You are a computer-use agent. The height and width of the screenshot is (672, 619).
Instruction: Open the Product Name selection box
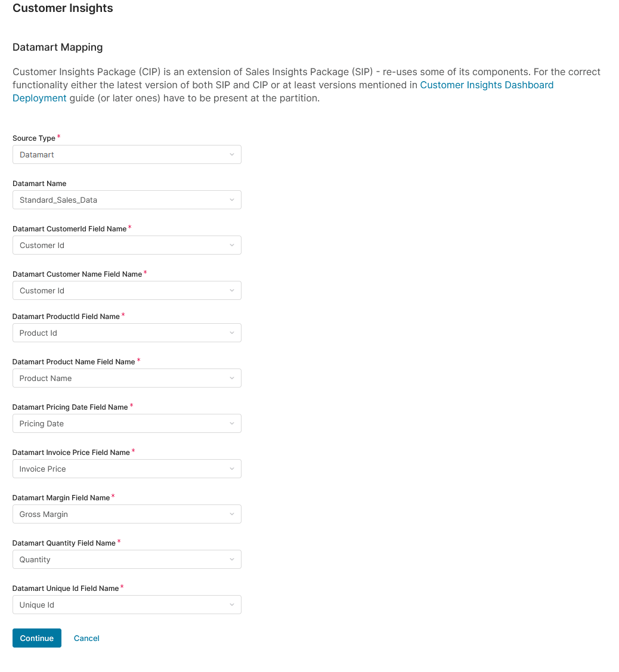(126, 379)
